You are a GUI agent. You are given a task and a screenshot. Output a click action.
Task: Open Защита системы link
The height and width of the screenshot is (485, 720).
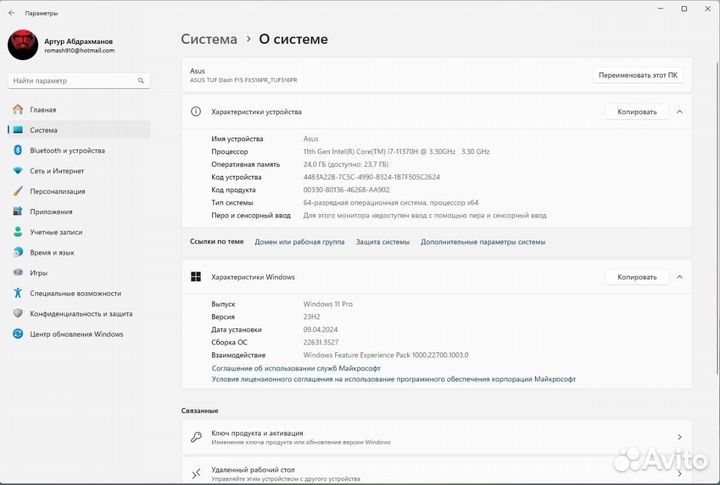[x=382, y=242]
